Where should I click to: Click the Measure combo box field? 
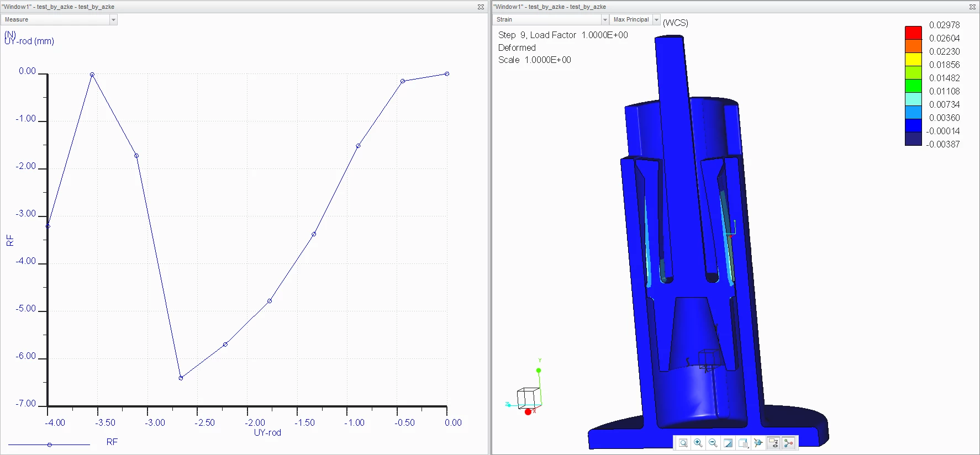click(59, 20)
